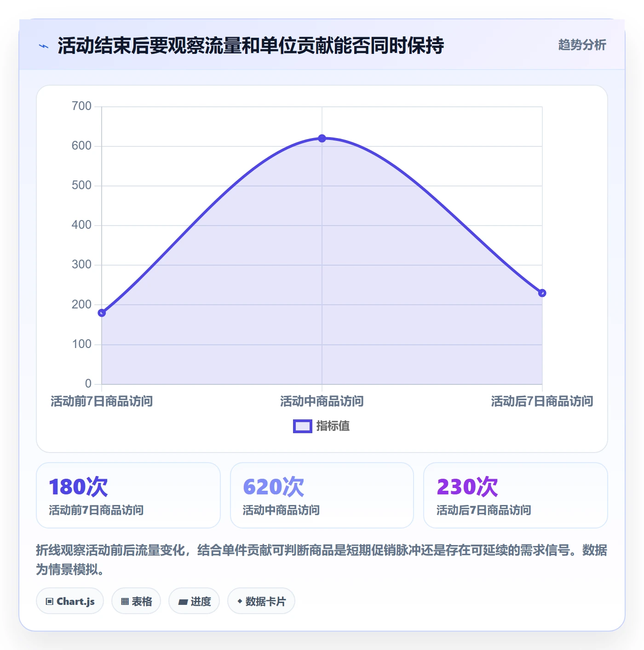Viewport: 644px width, 650px height.
Task: Open the 230次 data card
Action: (516, 495)
